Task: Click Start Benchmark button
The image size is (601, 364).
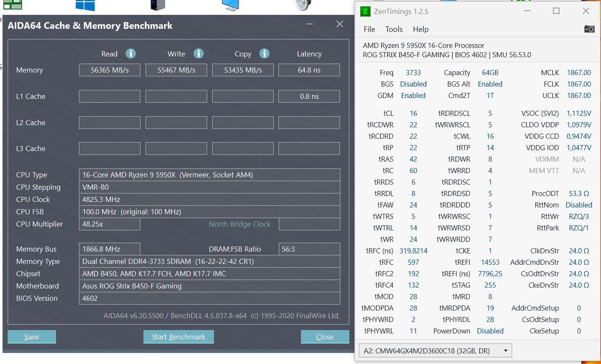Action: (179, 337)
